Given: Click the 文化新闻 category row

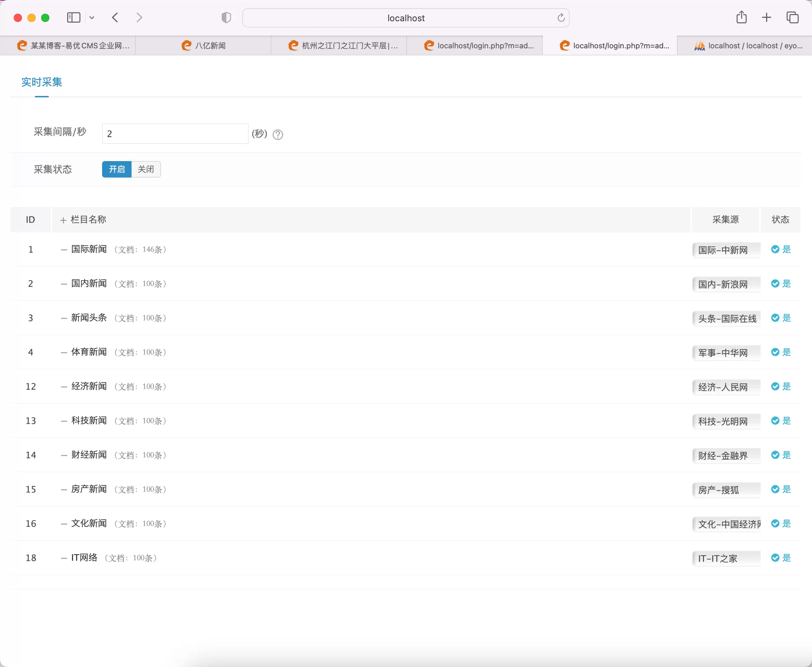Looking at the screenshot, I should 407,523.
